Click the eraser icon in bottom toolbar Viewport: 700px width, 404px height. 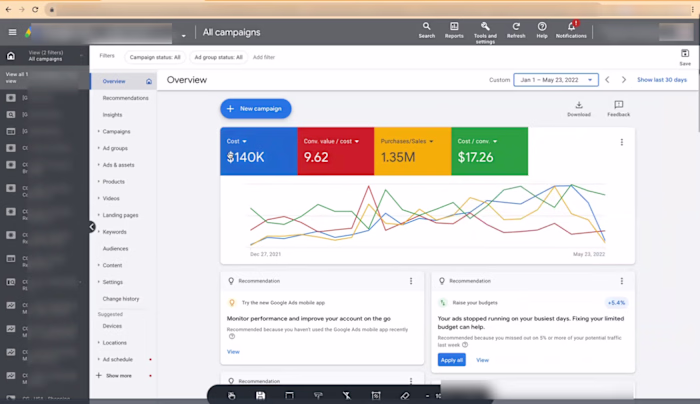[x=404, y=395]
